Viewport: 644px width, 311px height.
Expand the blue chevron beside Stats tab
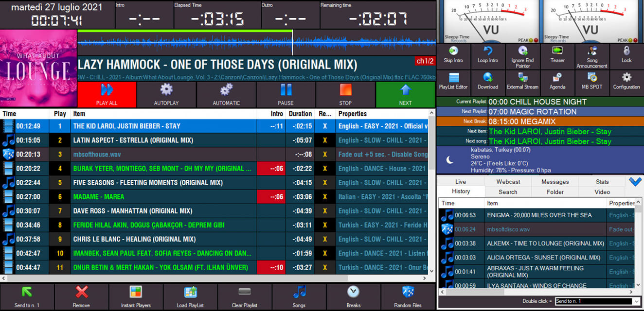635,182
